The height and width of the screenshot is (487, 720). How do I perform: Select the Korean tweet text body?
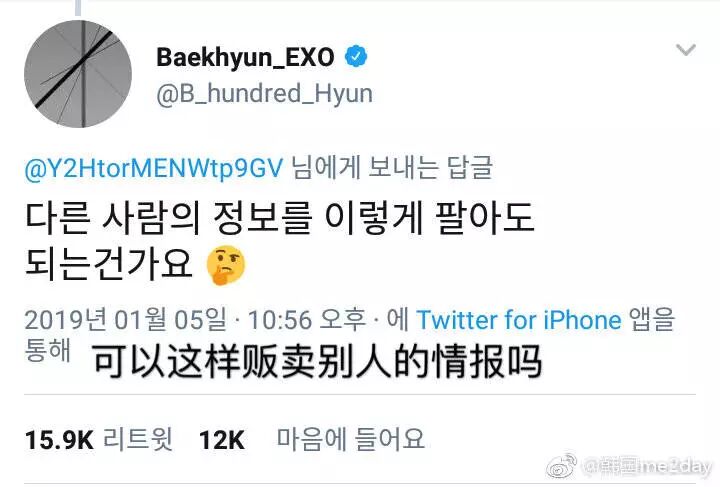(x=279, y=241)
